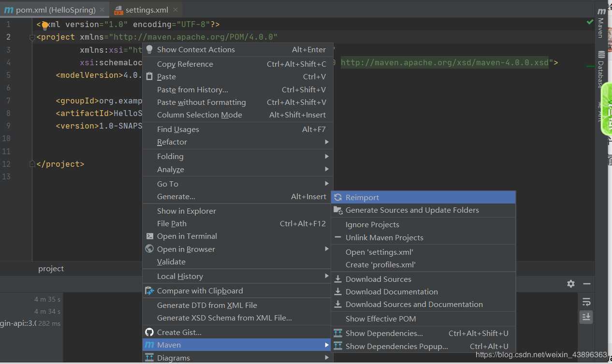Toggle soft-wrap icon in build panel
The height and width of the screenshot is (364, 612).
[x=586, y=302]
